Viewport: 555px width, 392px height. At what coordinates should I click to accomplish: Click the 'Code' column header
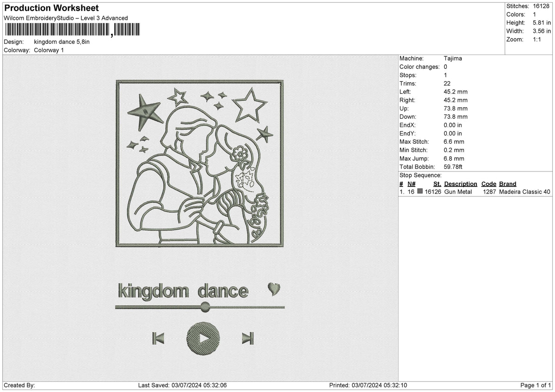(x=488, y=184)
